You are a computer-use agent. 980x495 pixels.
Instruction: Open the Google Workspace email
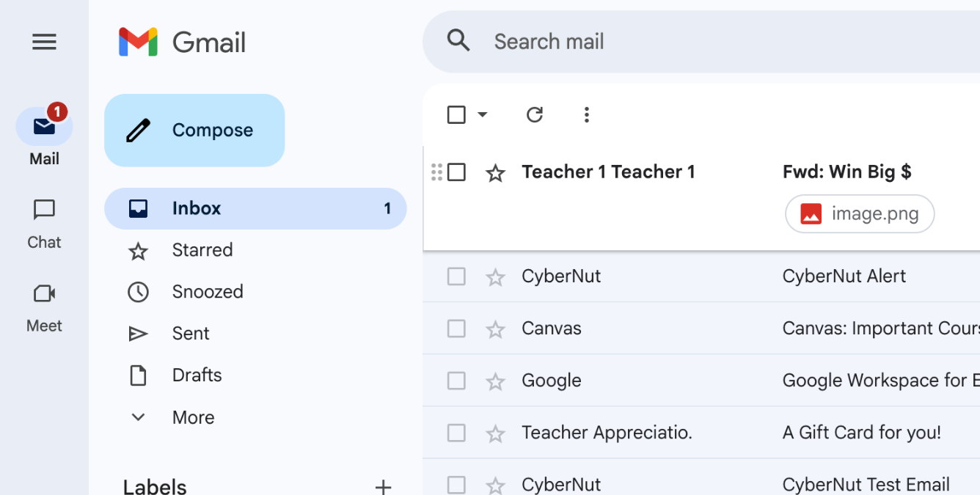pos(881,381)
